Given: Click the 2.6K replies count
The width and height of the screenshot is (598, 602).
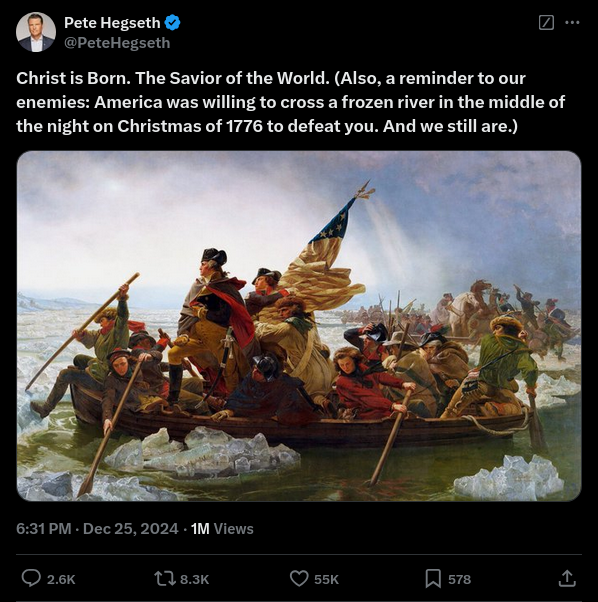Looking at the screenshot, I should coord(61,579).
